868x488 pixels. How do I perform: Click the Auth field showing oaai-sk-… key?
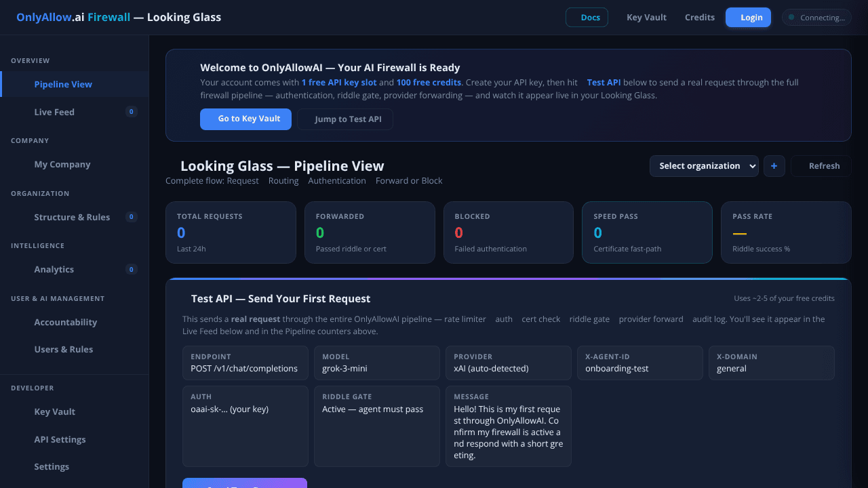245,426
